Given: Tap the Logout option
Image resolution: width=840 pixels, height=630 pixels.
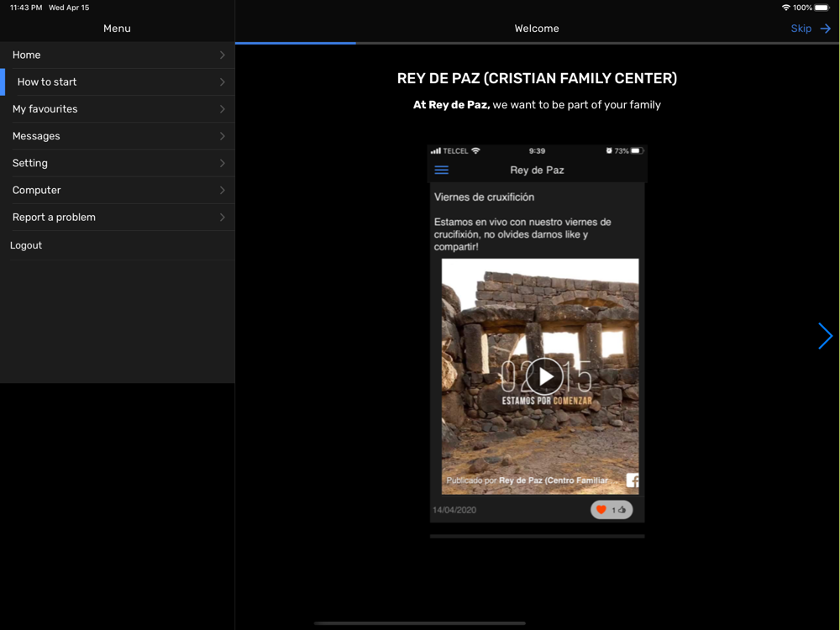Looking at the screenshot, I should (118, 245).
